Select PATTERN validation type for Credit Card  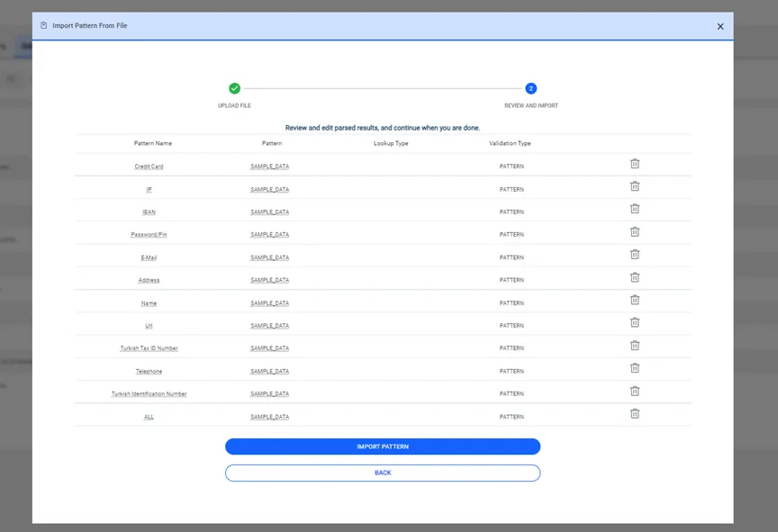511,167
